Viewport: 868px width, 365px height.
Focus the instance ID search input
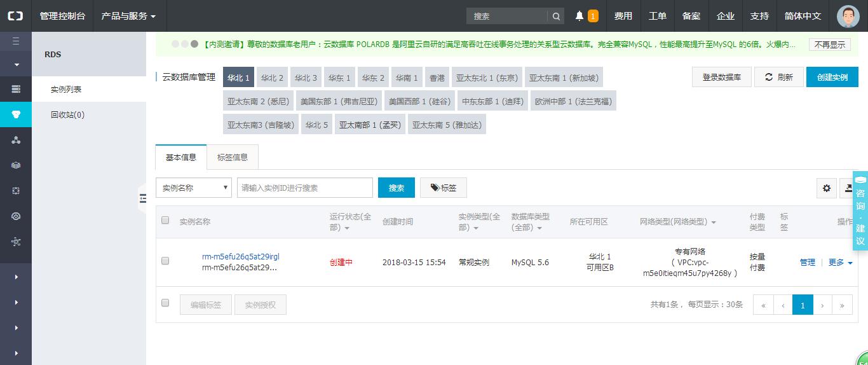(305, 188)
